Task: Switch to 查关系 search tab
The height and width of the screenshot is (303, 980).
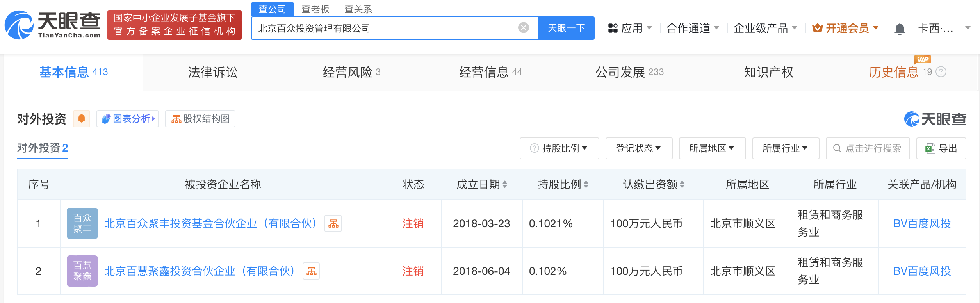Action: 358,9
